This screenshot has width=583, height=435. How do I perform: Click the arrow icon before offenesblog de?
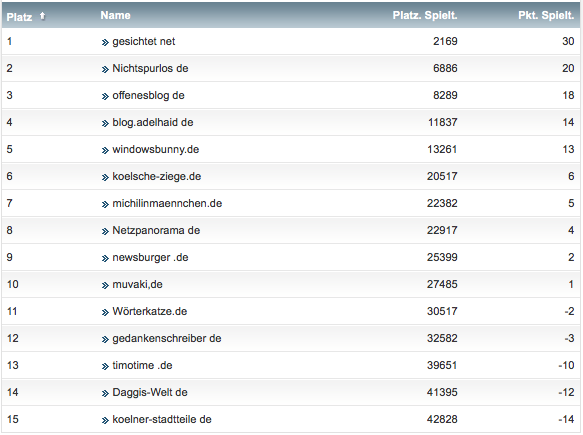[x=105, y=97]
